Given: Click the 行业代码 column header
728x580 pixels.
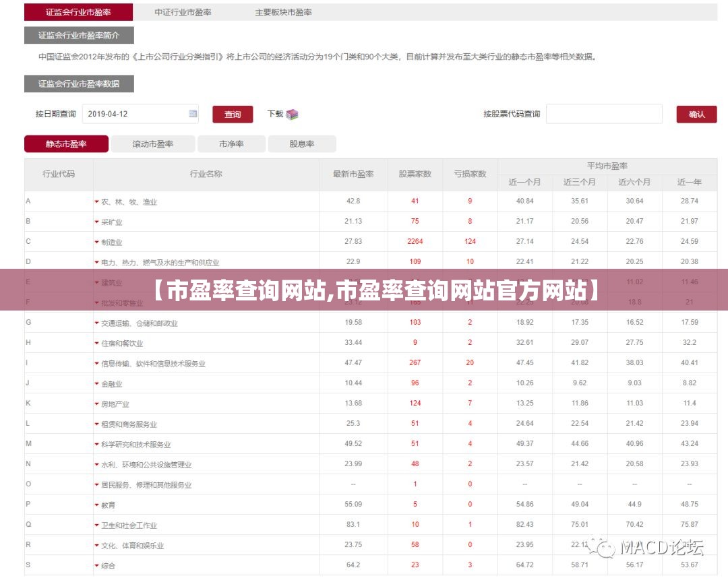Looking at the screenshot, I should click(59, 174).
